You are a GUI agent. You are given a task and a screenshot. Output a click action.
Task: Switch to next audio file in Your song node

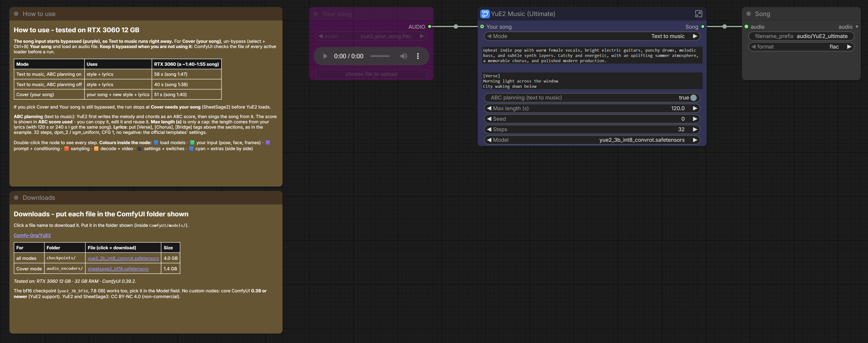tap(422, 36)
